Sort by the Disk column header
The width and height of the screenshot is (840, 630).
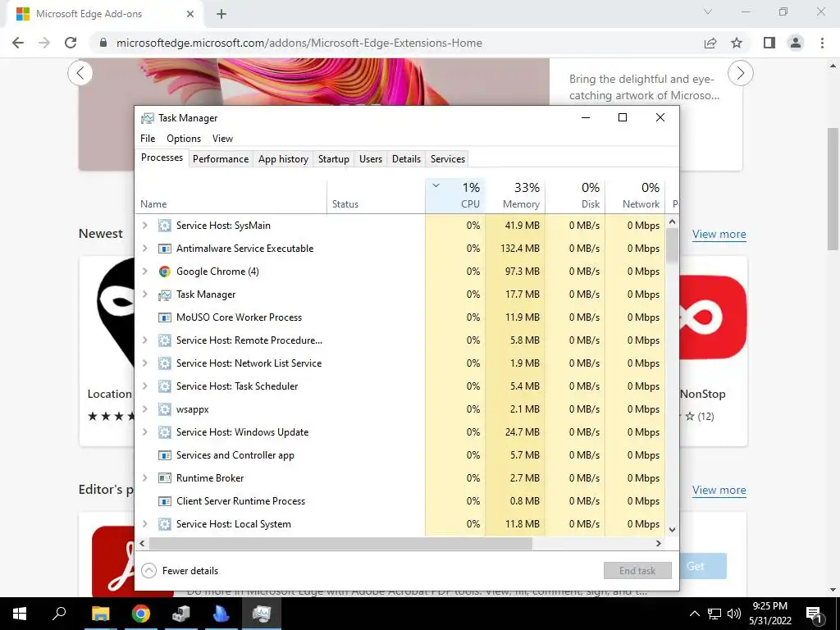575,195
